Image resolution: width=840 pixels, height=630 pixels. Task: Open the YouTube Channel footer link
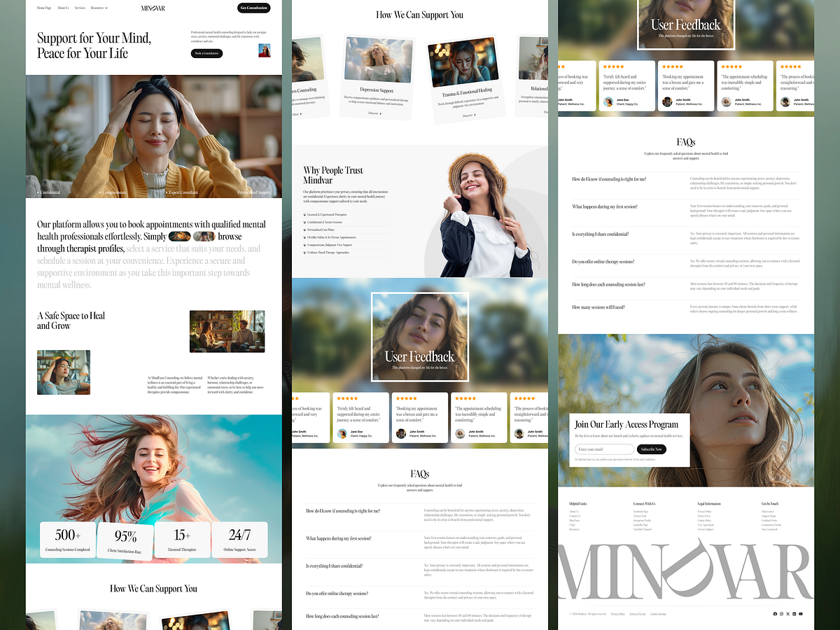click(643, 529)
